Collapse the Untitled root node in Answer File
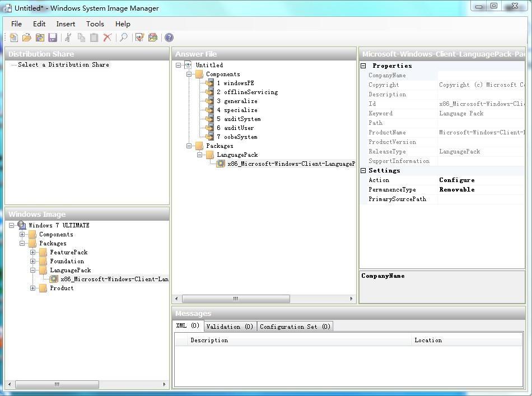 [x=179, y=65]
